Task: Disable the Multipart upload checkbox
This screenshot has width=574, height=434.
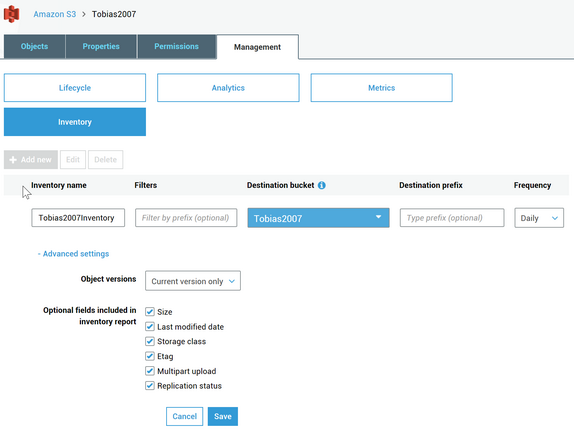Action: point(150,371)
